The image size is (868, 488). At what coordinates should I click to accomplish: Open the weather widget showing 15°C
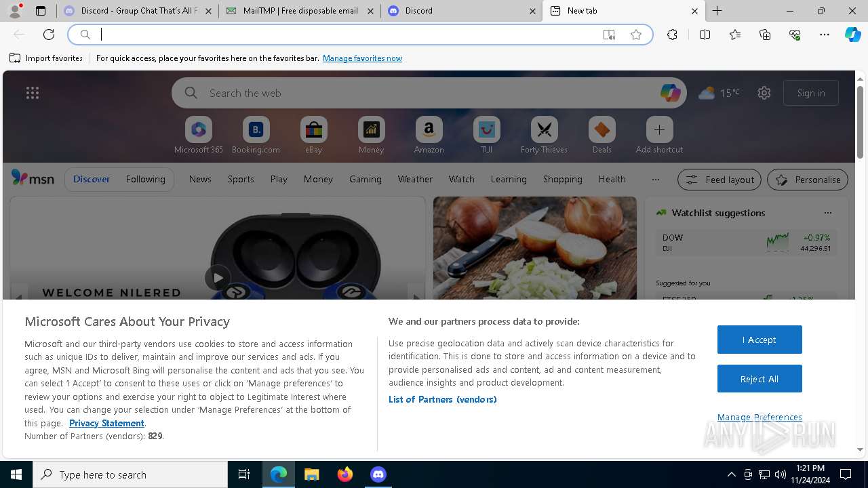719,93
